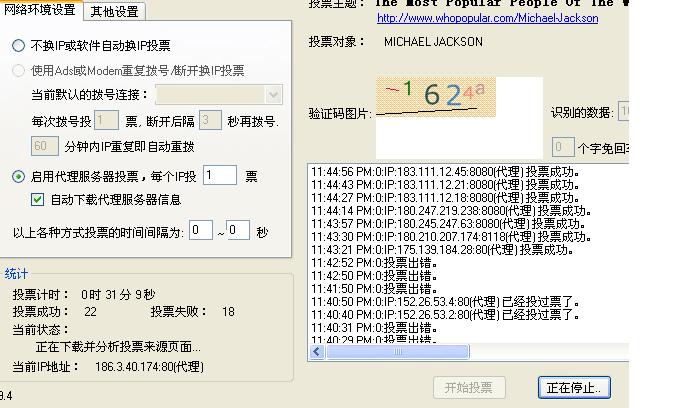Click the maximum vote interval seconds field
This screenshot has width=683, height=408.
[237, 231]
